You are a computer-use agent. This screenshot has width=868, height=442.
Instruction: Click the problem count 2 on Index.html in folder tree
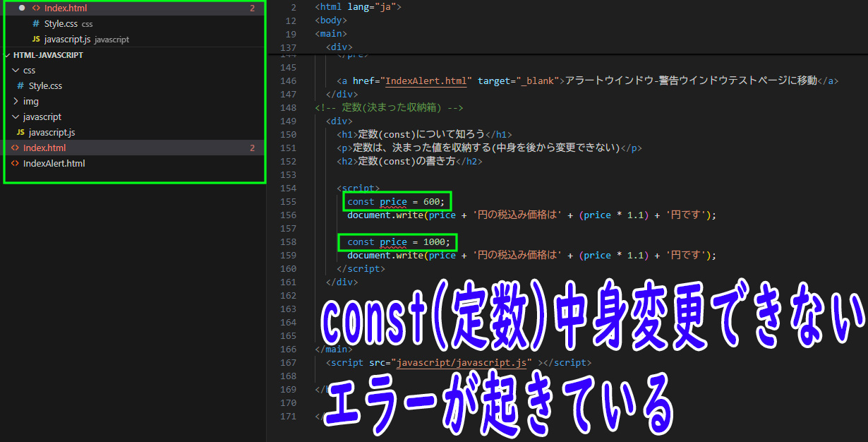252,148
